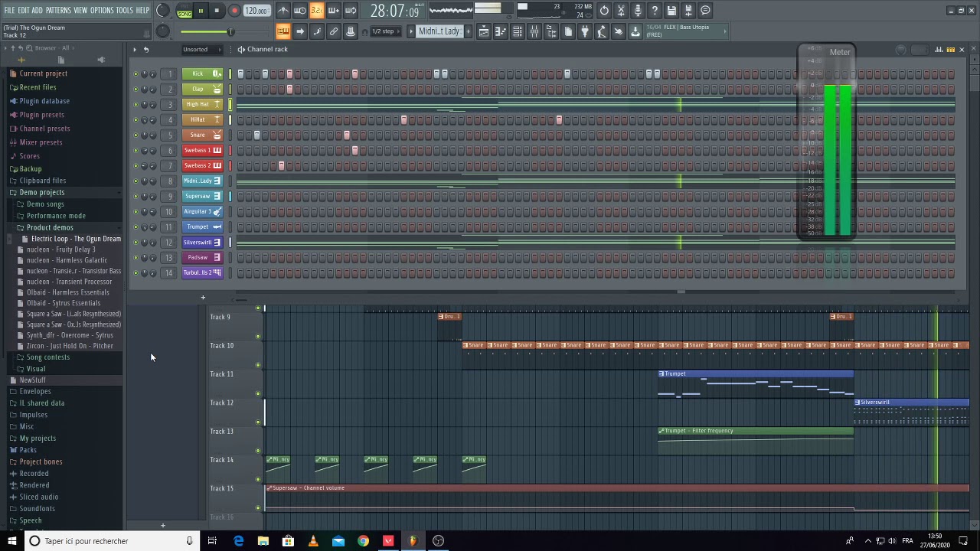This screenshot has width=980, height=551.
Task: Mute the Snare channel green light
Action: pos(136,135)
